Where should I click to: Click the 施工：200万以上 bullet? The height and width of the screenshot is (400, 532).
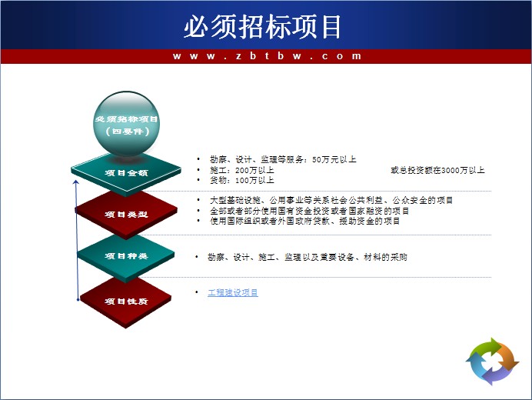click(241, 170)
